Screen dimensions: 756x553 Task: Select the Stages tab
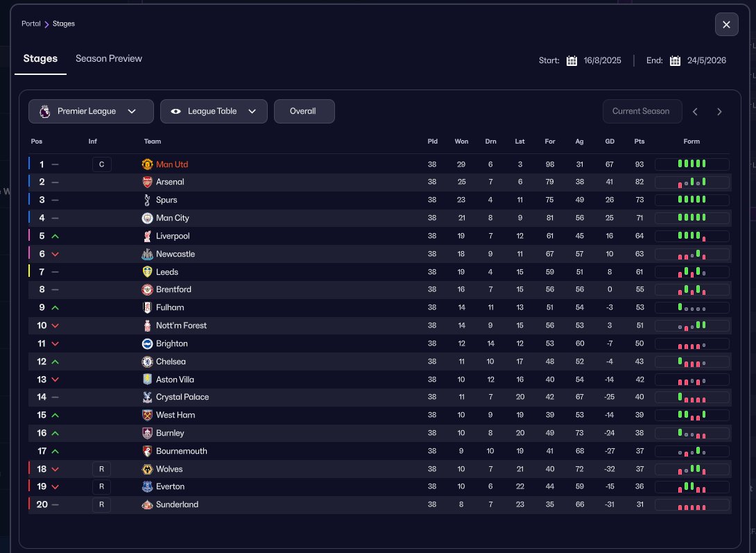(x=40, y=59)
